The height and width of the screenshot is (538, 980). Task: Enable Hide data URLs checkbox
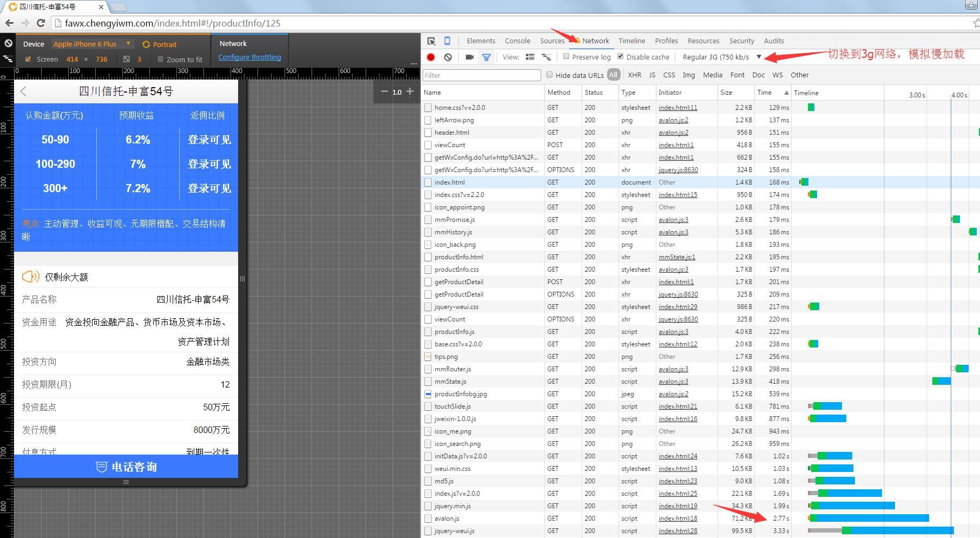point(549,75)
